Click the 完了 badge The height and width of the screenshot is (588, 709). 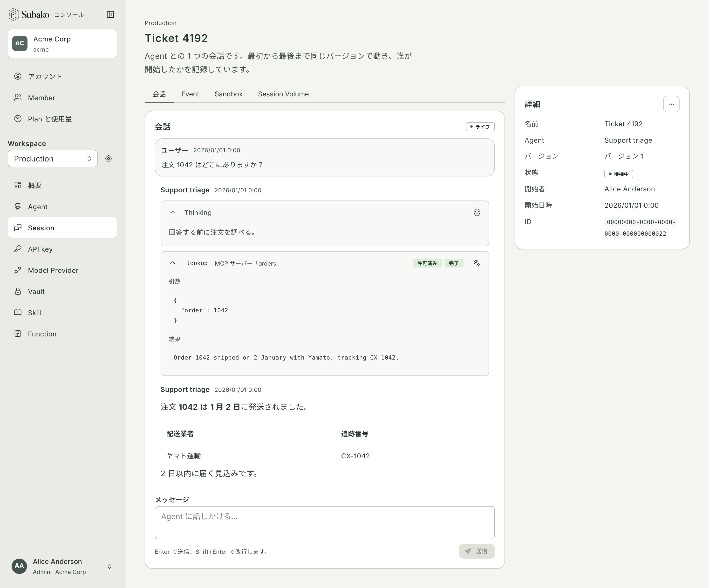454,263
